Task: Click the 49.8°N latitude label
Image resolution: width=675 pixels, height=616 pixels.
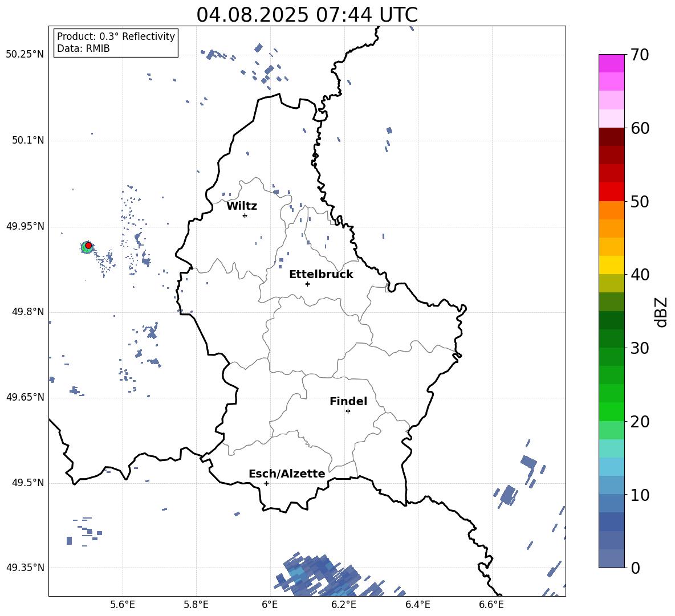Action: point(27,312)
